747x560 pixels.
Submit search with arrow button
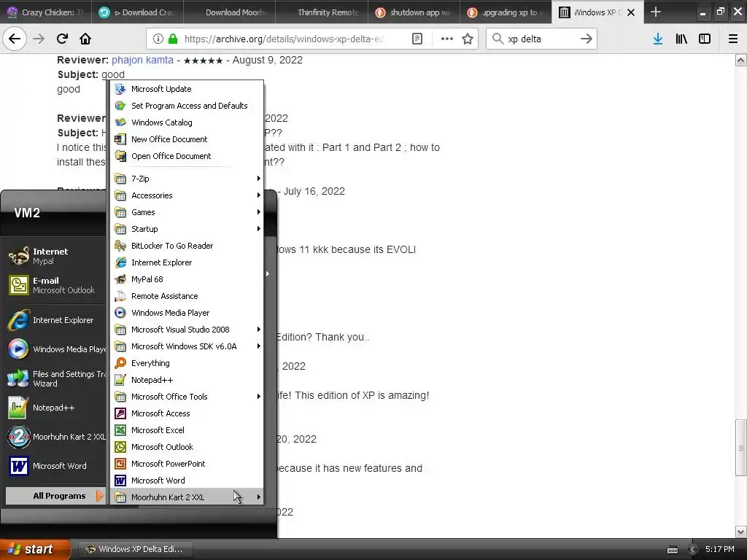click(x=587, y=39)
